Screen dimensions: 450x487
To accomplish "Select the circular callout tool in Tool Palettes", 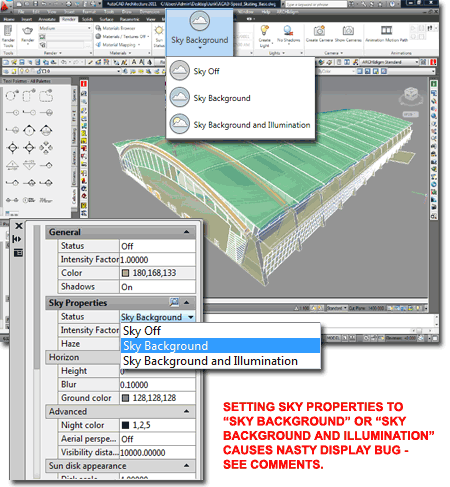I will [x=12, y=96].
